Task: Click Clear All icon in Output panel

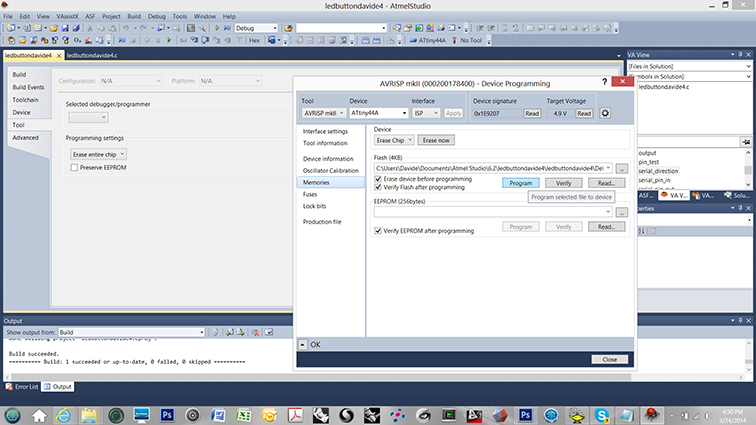Action: (256, 332)
